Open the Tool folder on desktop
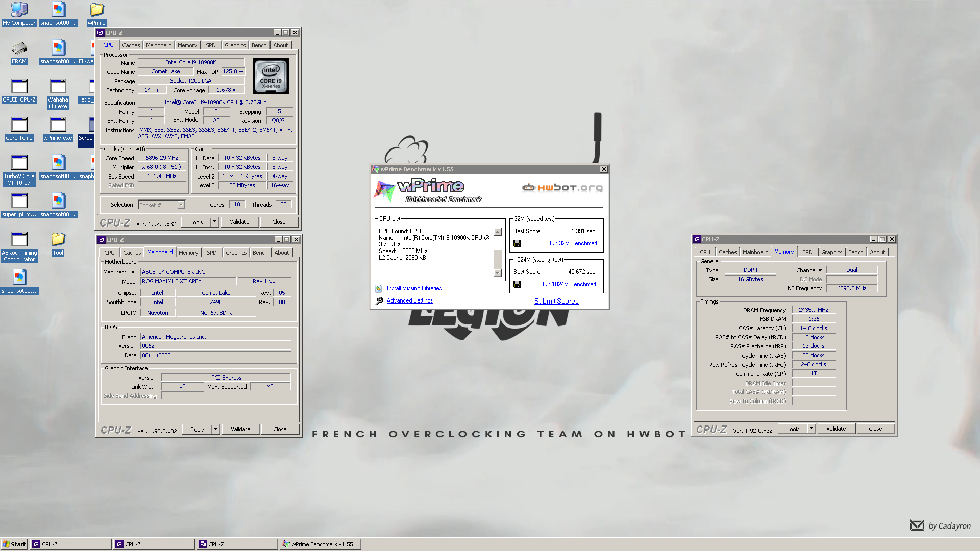Image resolution: width=980 pixels, height=551 pixels. [58, 244]
